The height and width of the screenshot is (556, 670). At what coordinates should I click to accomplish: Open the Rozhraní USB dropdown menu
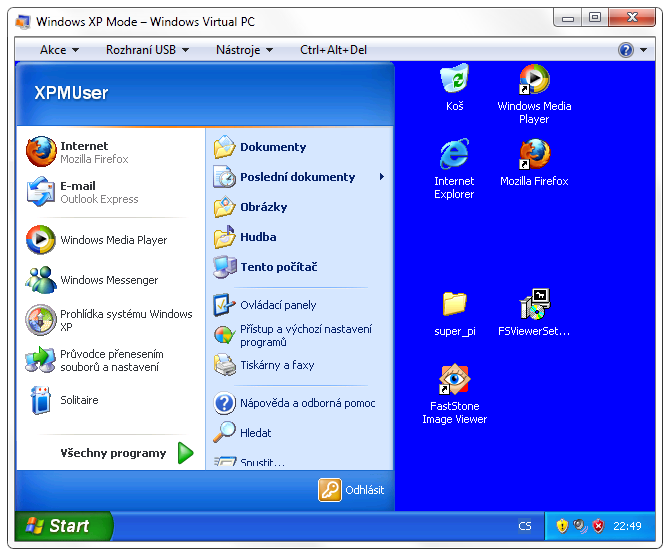click(x=147, y=50)
